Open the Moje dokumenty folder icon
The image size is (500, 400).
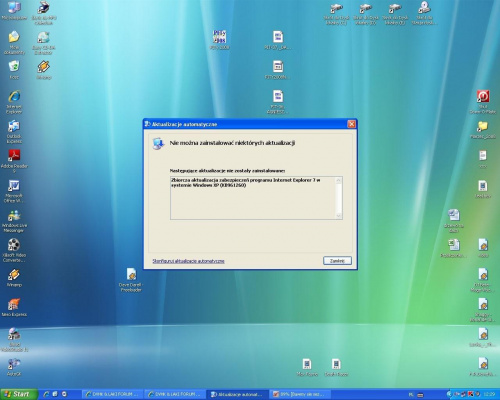point(14,43)
